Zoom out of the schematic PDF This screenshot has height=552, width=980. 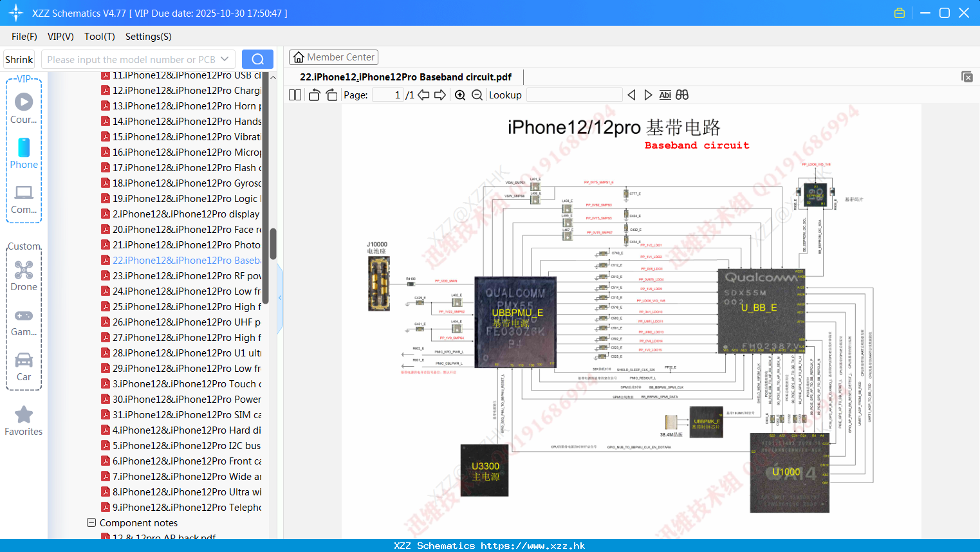[477, 95]
